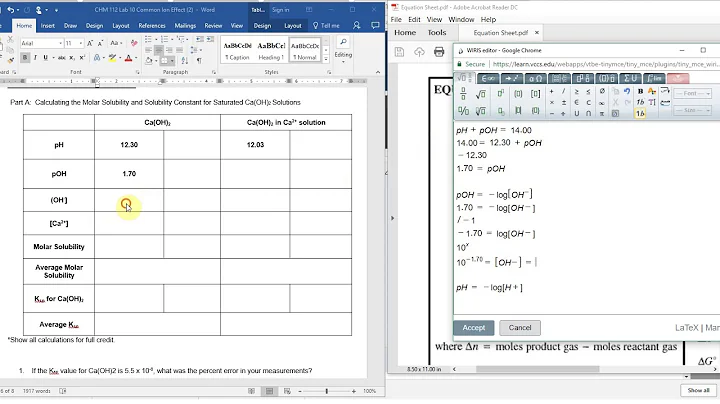Toggle Bold in Word's Font group
Viewport: 720px width, 404px height.
[x=25, y=58]
